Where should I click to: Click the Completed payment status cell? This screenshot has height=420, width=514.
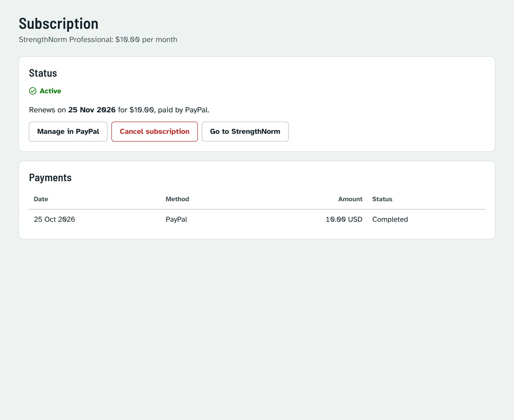click(x=390, y=219)
